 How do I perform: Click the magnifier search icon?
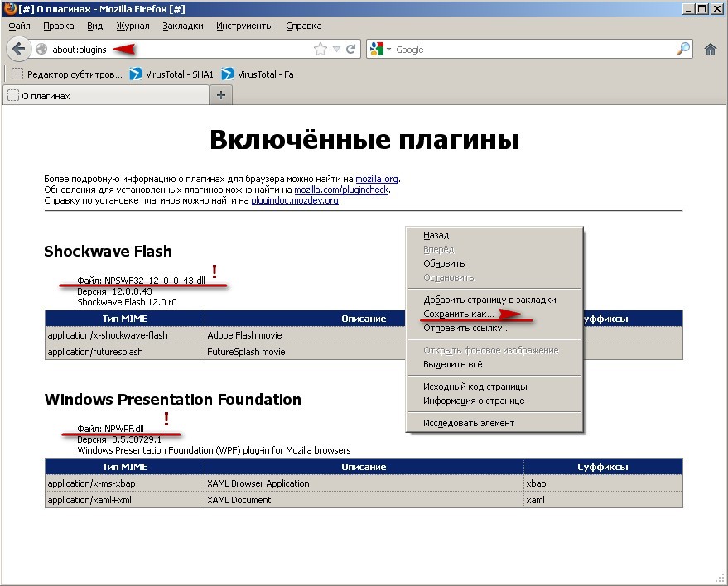(x=683, y=49)
